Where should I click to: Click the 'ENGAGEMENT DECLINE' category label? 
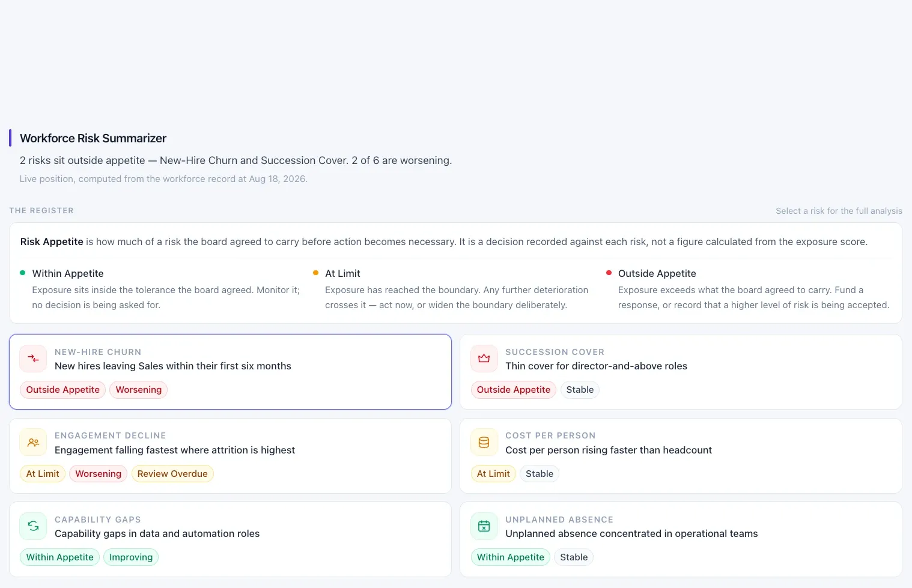coord(111,435)
